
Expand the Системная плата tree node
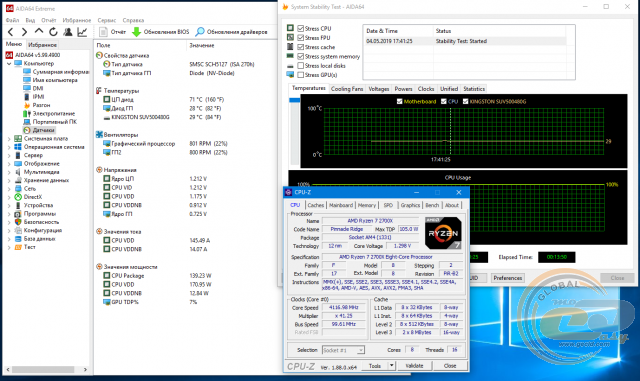point(9,139)
